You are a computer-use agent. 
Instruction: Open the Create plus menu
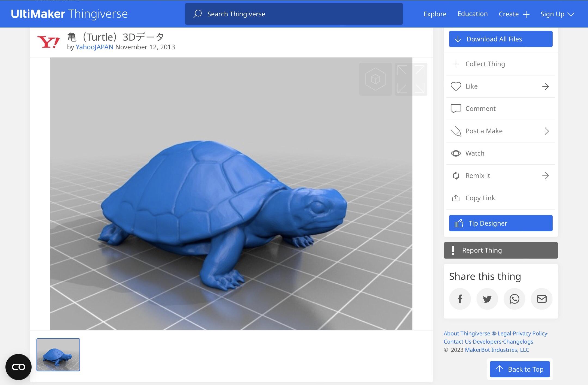[x=514, y=14]
